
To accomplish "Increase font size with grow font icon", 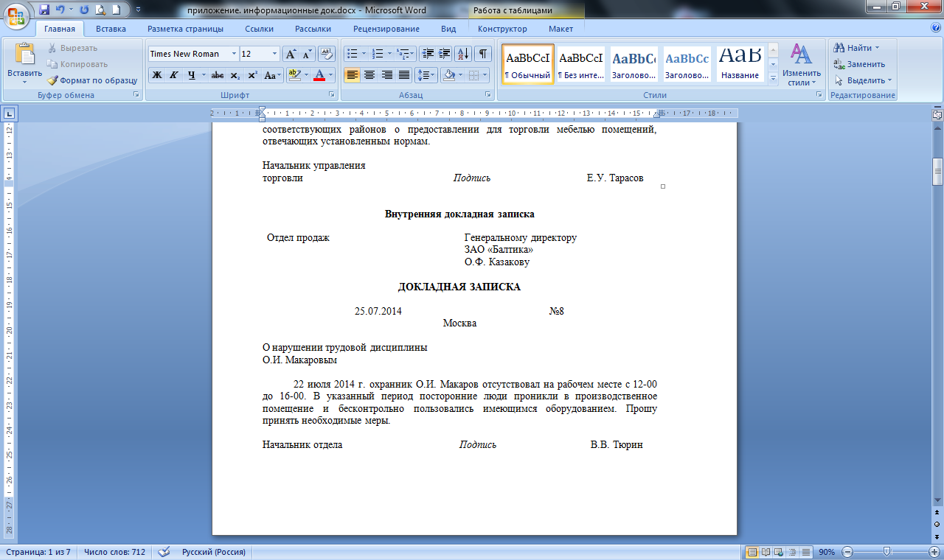I will [x=291, y=54].
